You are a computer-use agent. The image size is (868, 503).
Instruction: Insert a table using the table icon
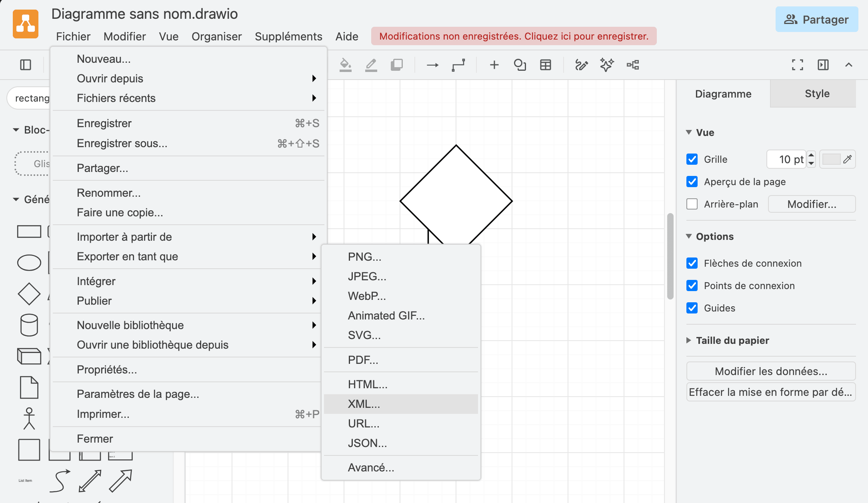point(546,65)
